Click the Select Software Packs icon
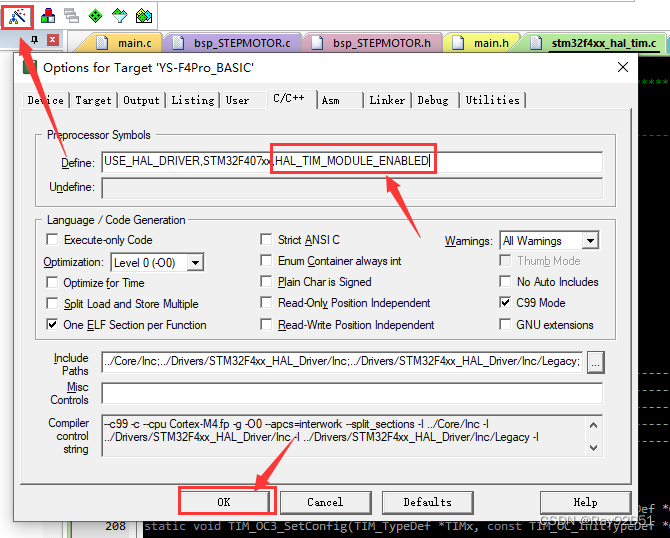Screen dimensions: 670x538 [x=120, y=16]
